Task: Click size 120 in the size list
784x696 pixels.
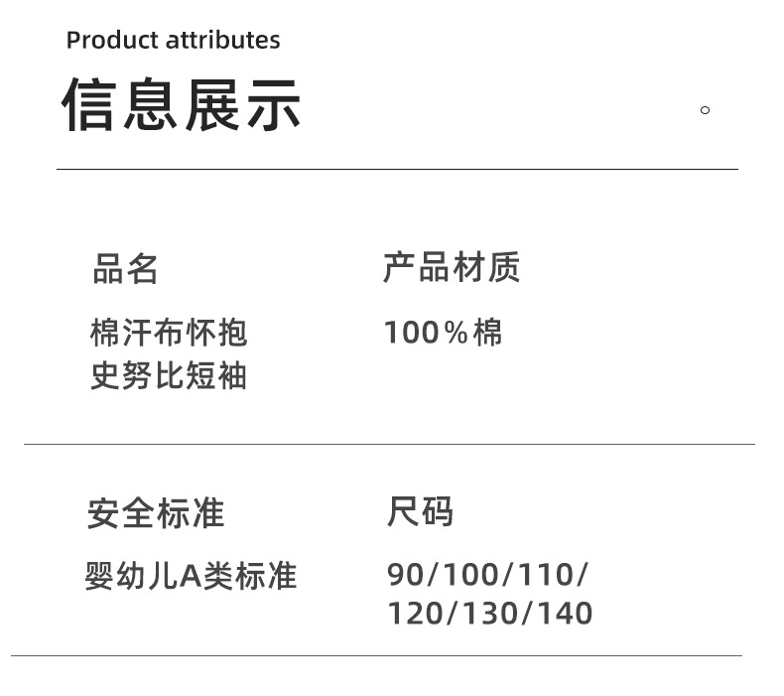Action: [415, 614]
